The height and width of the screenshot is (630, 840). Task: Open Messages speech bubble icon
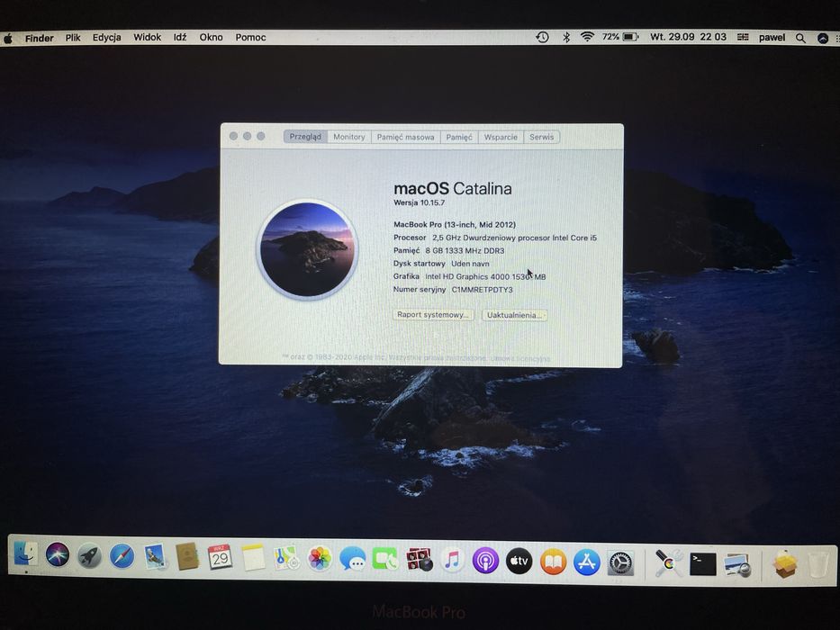click(x=353, y=559)
